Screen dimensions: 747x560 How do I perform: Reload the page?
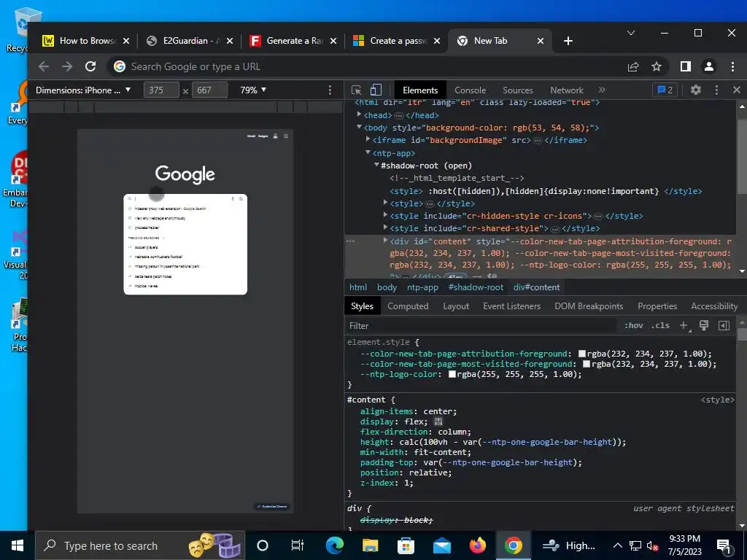coord(90,66)
